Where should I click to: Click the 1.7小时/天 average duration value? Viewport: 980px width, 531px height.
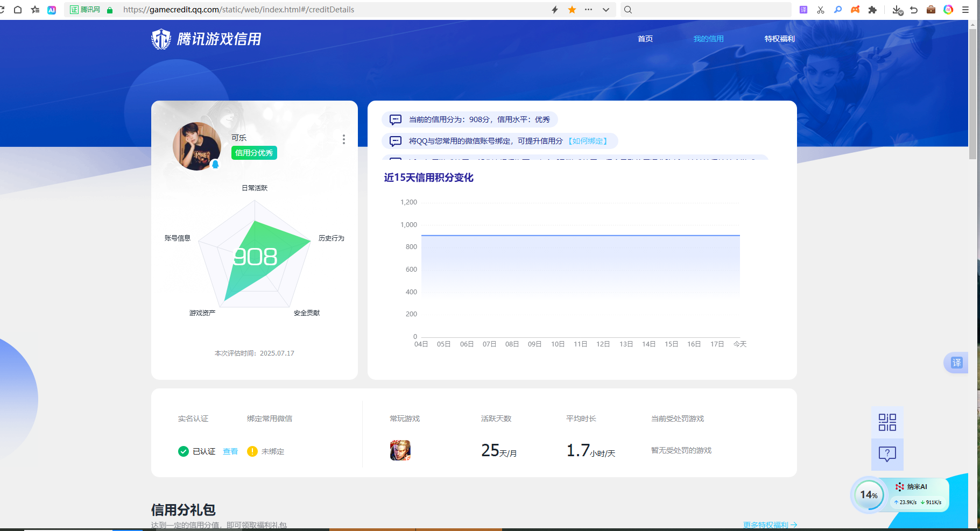coord(590,451)
